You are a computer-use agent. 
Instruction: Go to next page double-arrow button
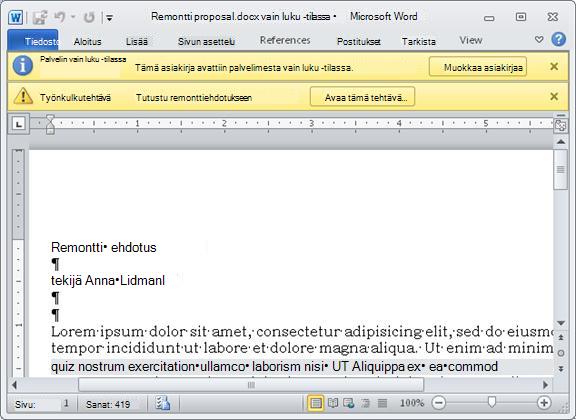tap(561, 368)
